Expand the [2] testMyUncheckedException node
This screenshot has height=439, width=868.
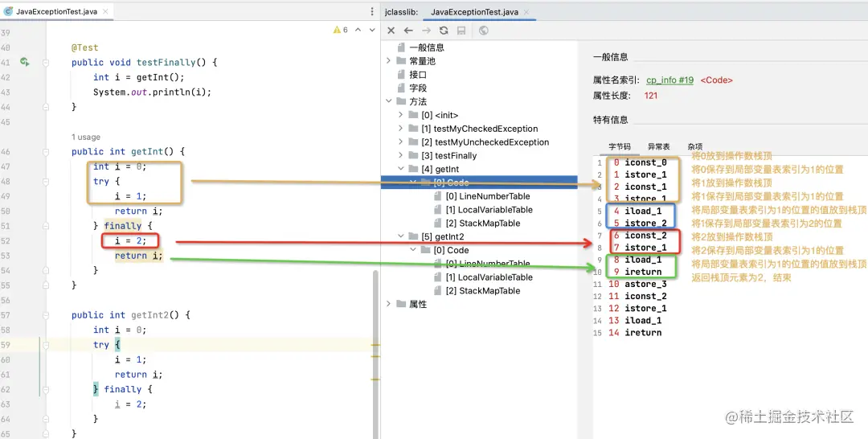[401, 142]
